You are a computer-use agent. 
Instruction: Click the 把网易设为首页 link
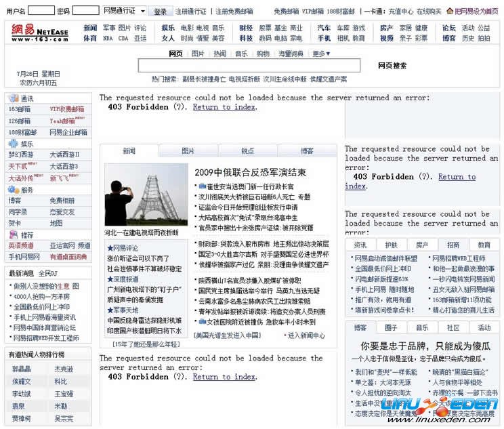[x=476, y=12]
